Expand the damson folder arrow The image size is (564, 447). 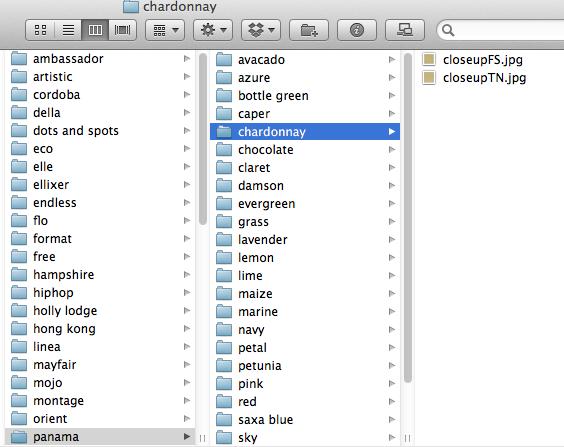click(392, 186)
